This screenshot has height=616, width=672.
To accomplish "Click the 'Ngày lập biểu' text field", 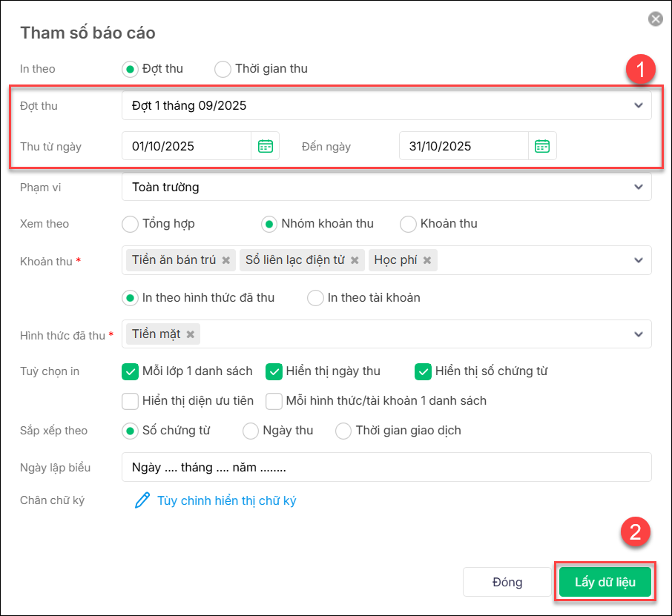I will (386, 468).
